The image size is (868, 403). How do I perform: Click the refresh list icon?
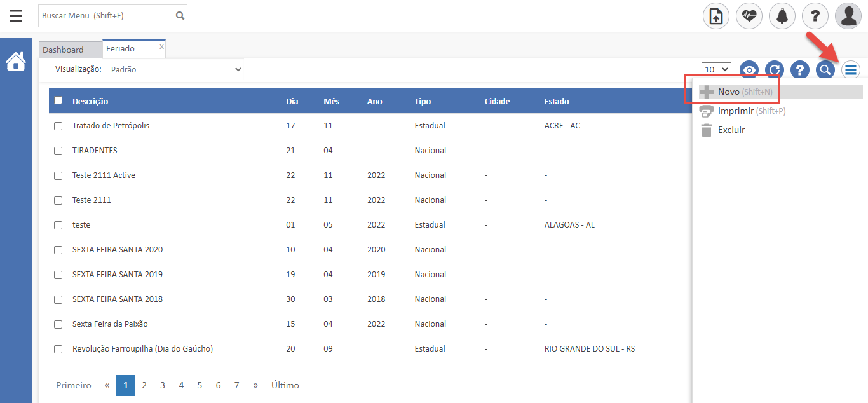[x=774, y=70]
